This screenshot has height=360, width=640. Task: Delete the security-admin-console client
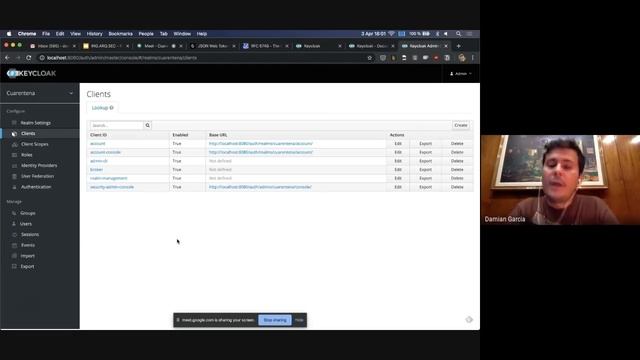[x=457, y=187]
